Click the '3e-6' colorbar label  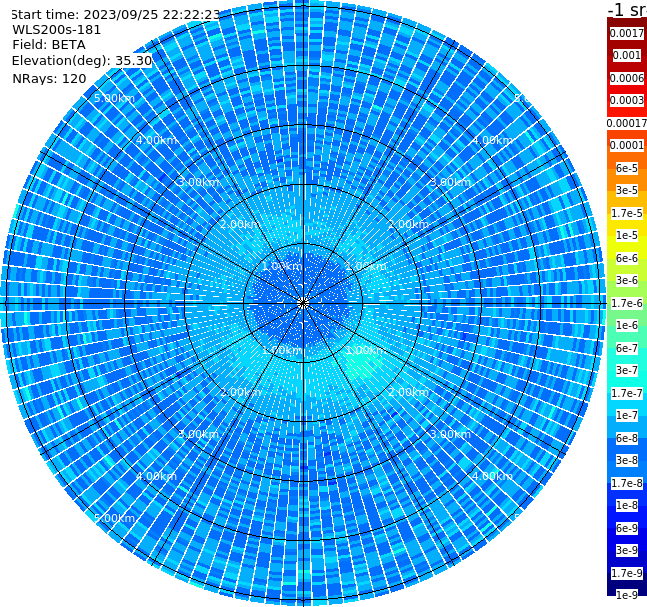627,280
